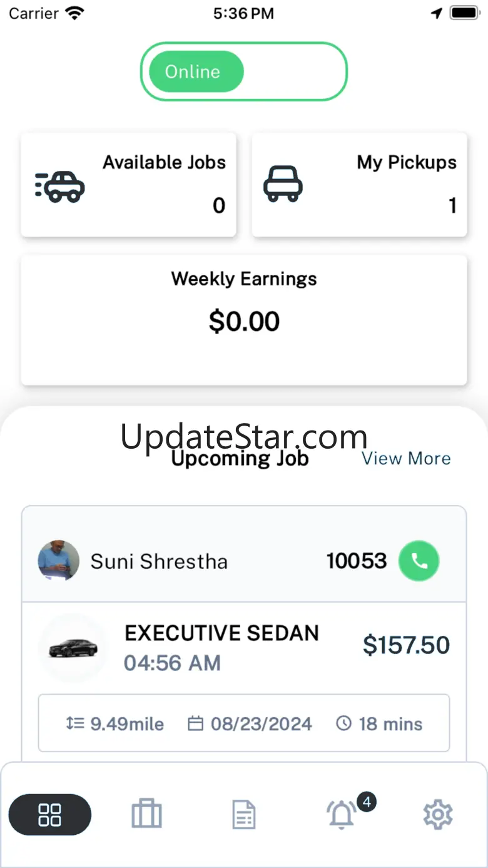Open notifications bell with 4 badge
This screenshot has height=868, width=488.
(x=342, y=815)
